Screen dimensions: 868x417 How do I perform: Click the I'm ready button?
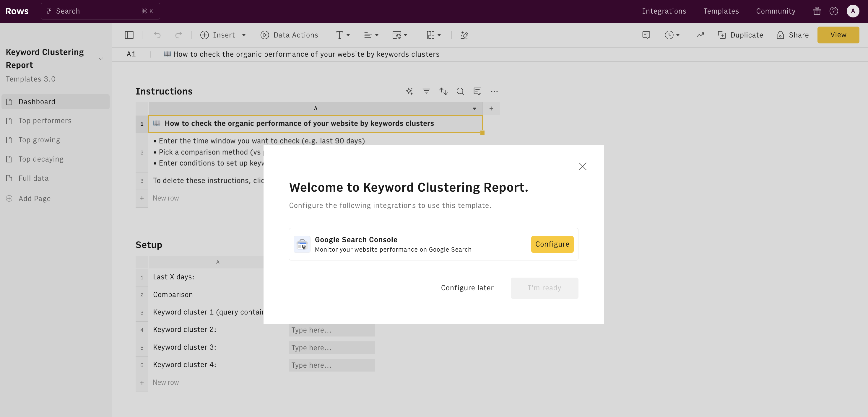(x=544, y=288)
